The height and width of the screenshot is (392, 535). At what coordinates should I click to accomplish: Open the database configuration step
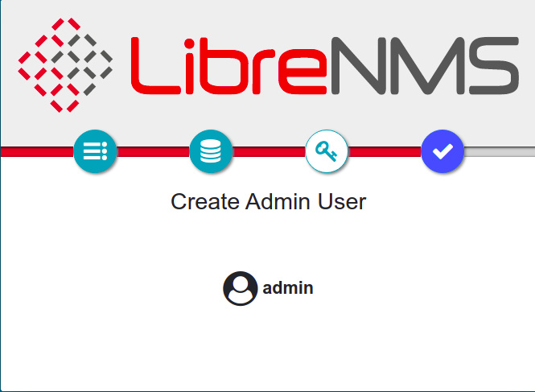(211, 151)
